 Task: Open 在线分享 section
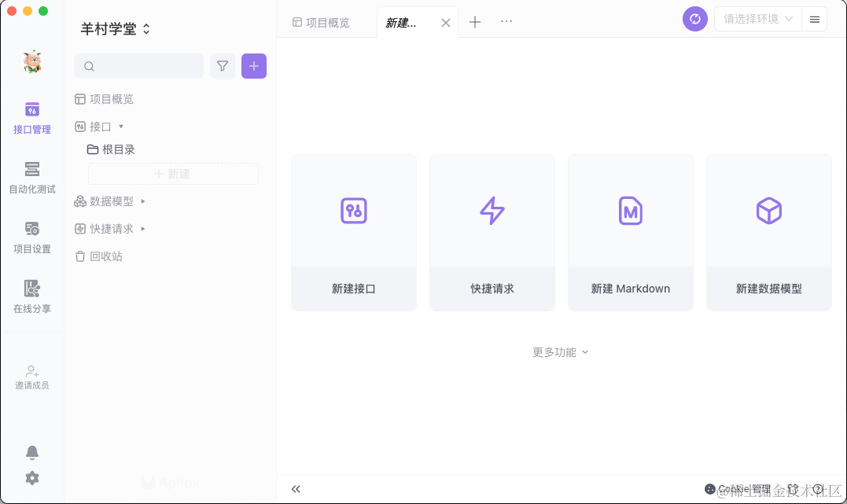pyautogui.click(x=32, y=297)
